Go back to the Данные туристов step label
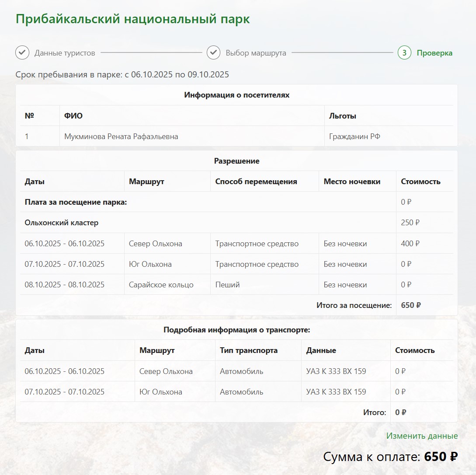This screenshot has width=476, height=475. click(x=65, y=53)
